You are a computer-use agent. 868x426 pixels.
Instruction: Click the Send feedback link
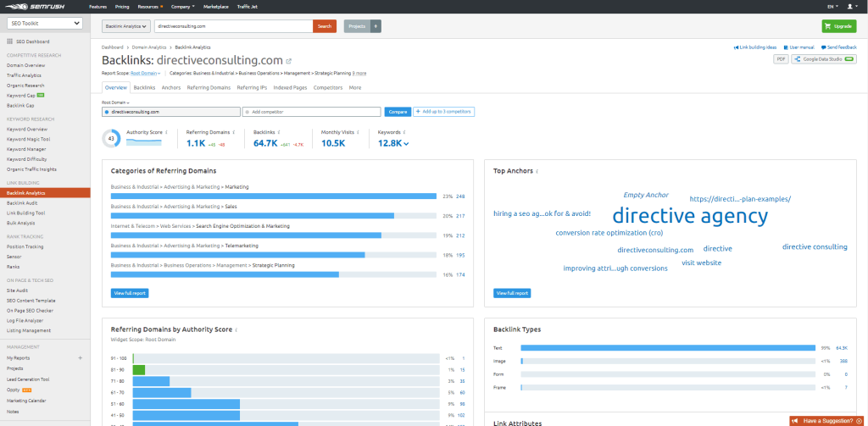click(x=838, y=47)
